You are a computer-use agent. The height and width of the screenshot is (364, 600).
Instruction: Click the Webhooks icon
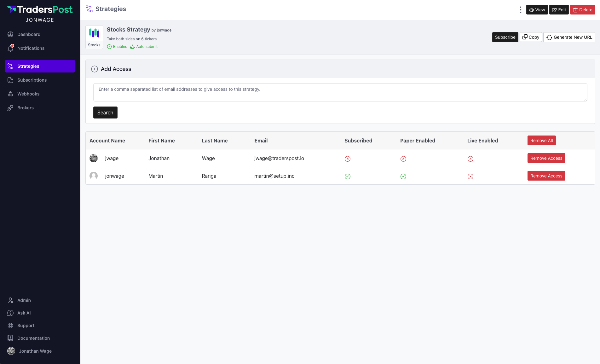(10, 94)
